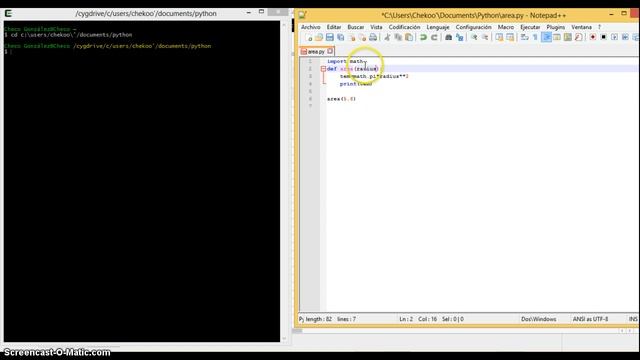Toggle show all characters pilcrow icon

(535, 38)
